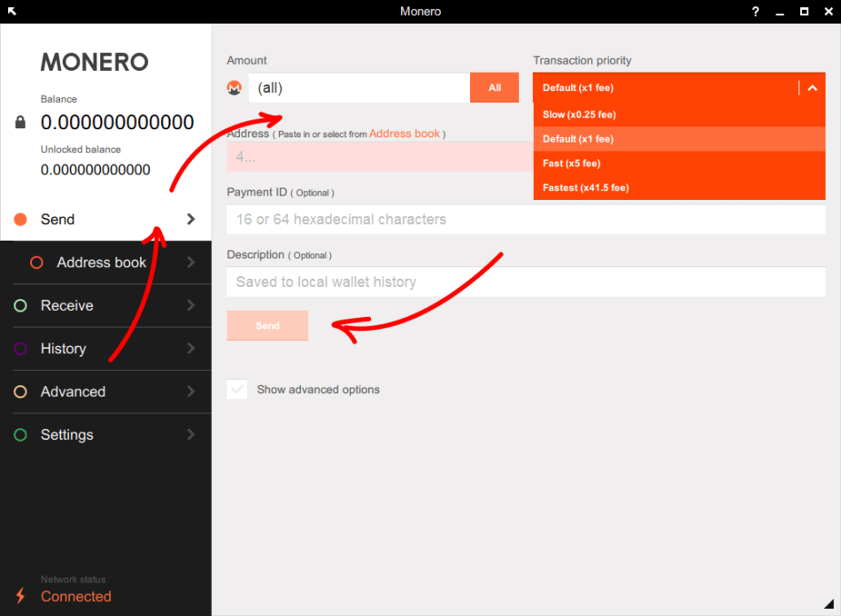The width and height of the screenshot is (841, 616).
Task: Collapse the Transaction priority dropdown arrow
Action: 813,88
